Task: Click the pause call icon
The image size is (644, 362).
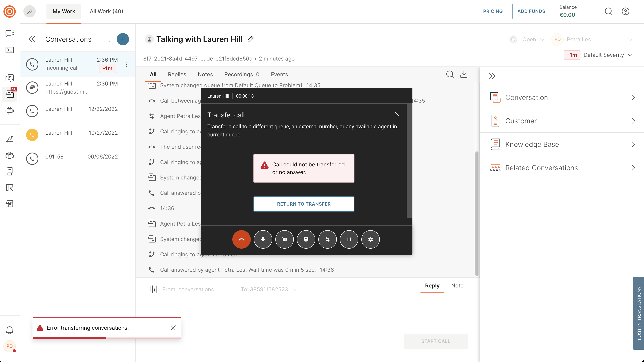Action: [x=349, y=239]
